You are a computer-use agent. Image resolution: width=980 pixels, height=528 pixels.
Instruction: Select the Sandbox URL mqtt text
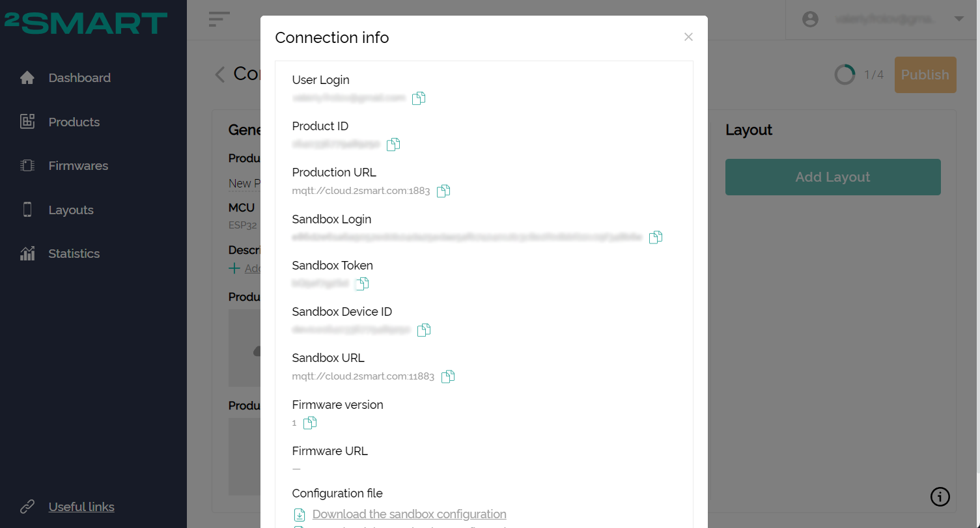363,376
